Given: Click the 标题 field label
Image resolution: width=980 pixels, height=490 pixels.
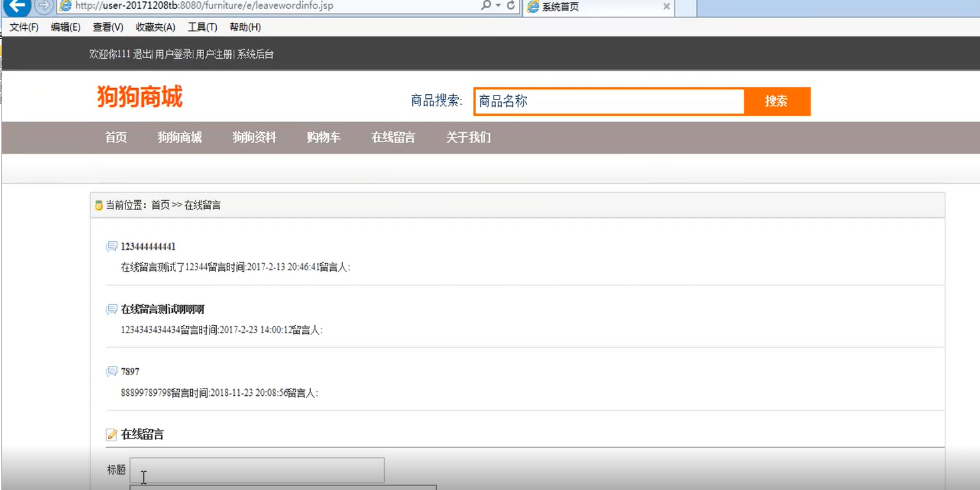Looking at the screenshot, I should point(116,470).
